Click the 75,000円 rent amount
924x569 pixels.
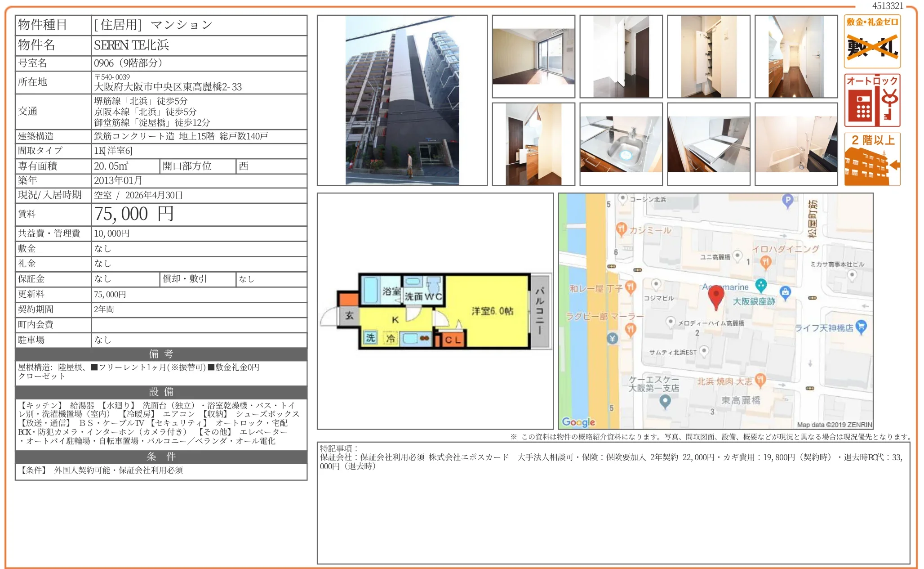[134, 214]
